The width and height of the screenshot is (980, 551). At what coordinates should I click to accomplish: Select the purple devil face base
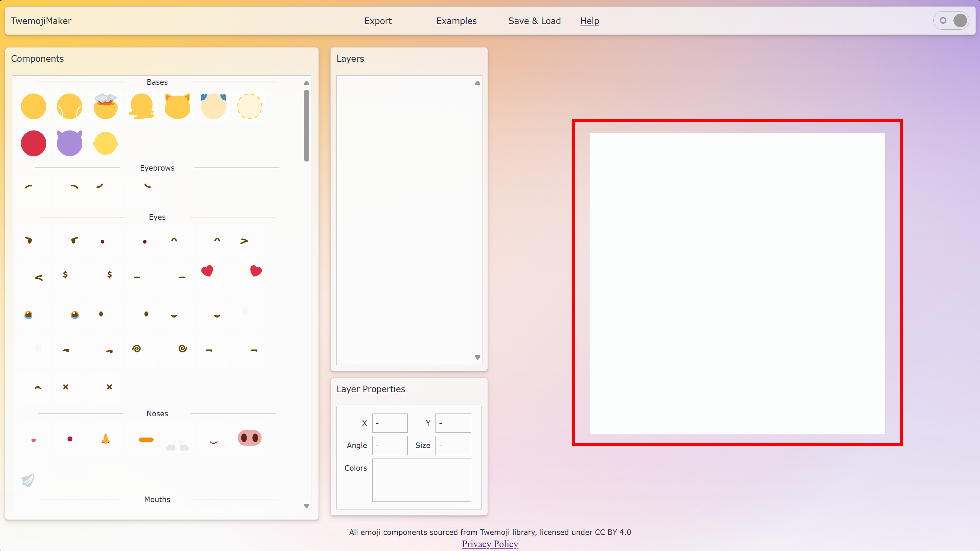tap(69, 143)
